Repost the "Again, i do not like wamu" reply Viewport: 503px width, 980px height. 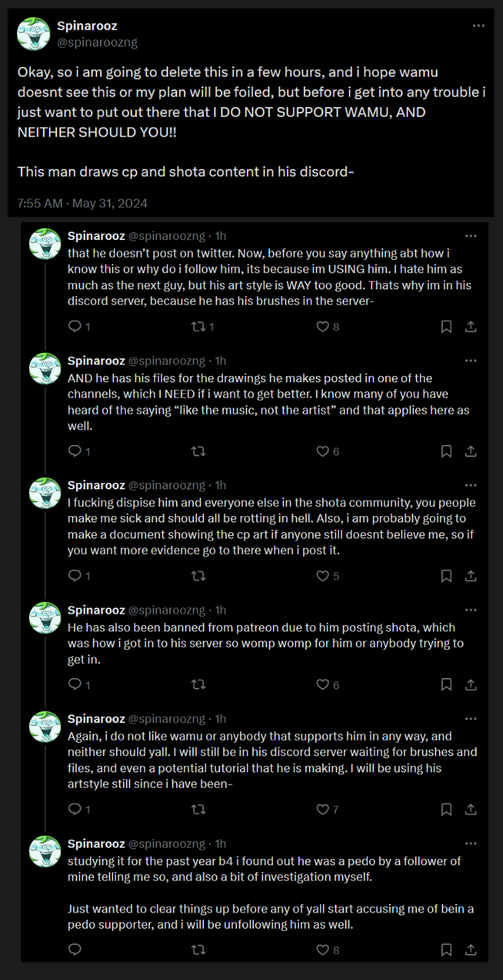pyautogui.click(x=198, y=810)
